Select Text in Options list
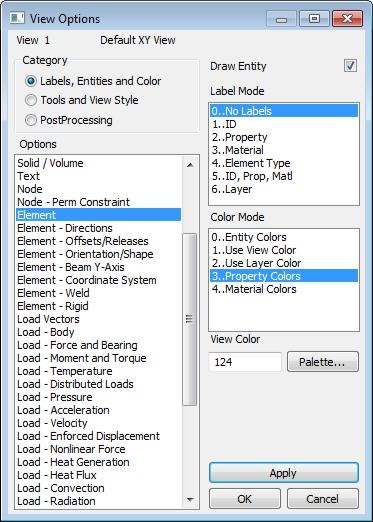Image resolution: width=373 pixels, height=522 pixels. [x=99, y=176]
